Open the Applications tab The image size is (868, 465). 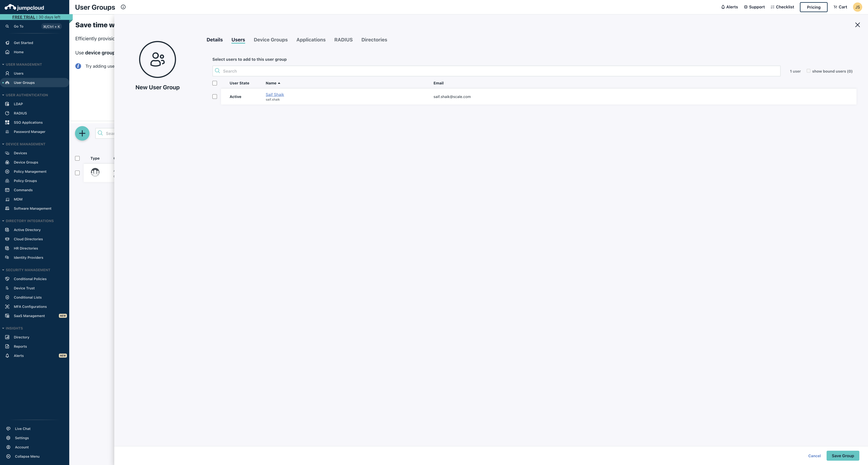tap(311, 40)
